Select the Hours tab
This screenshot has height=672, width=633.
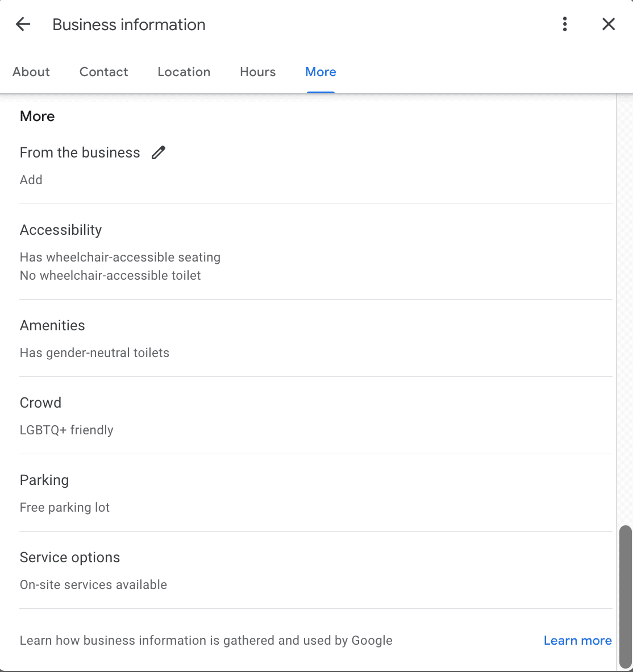[257, 72]
